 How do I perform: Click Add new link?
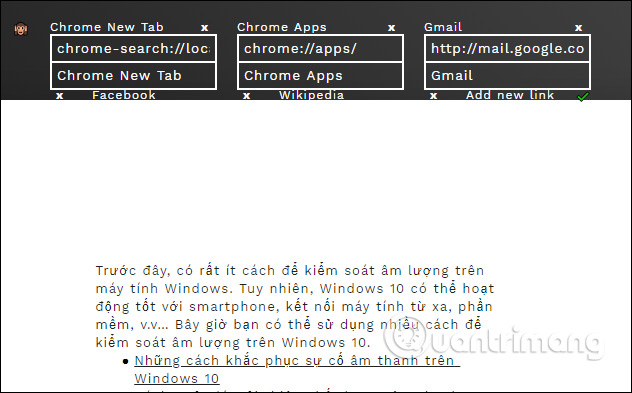pos(510,95)
